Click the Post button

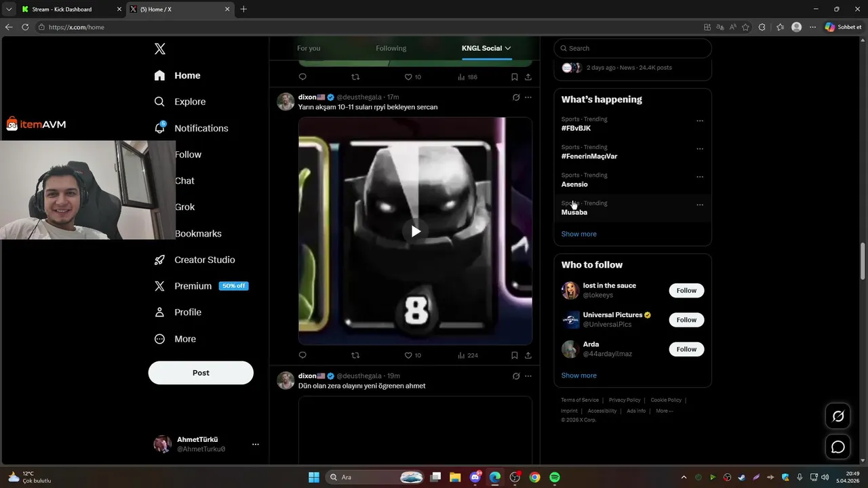tap(201, 373)
